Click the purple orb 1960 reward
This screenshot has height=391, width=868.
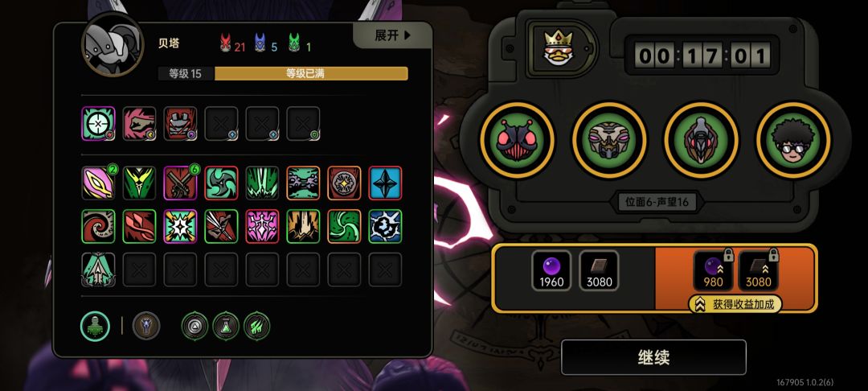[551, 270]
